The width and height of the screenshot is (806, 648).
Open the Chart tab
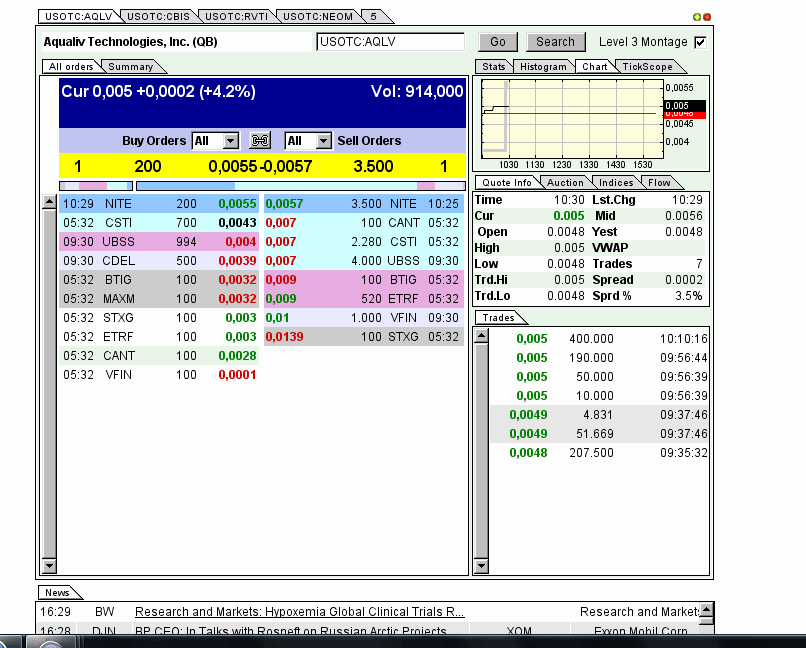pyautogui.click(x=595, y=66)
